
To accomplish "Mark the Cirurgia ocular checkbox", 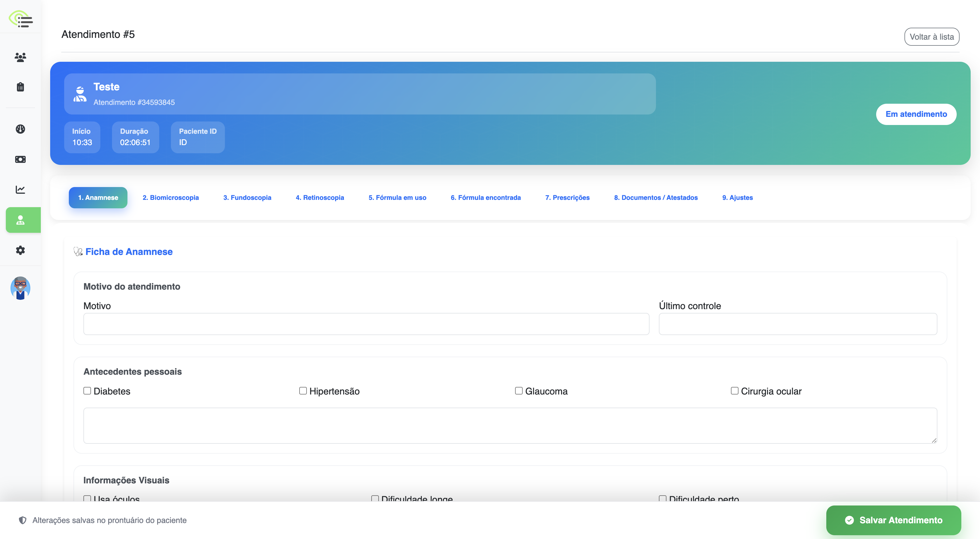I will coord(734,391).
